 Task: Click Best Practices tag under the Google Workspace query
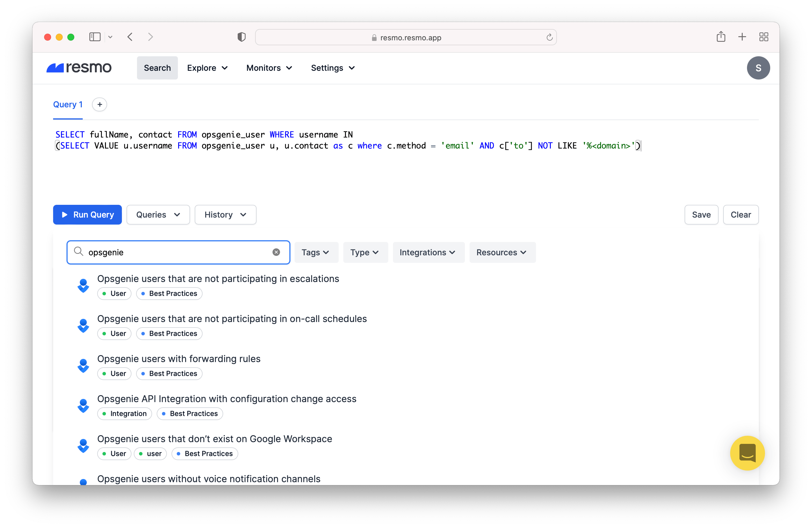tap(205, 454)
